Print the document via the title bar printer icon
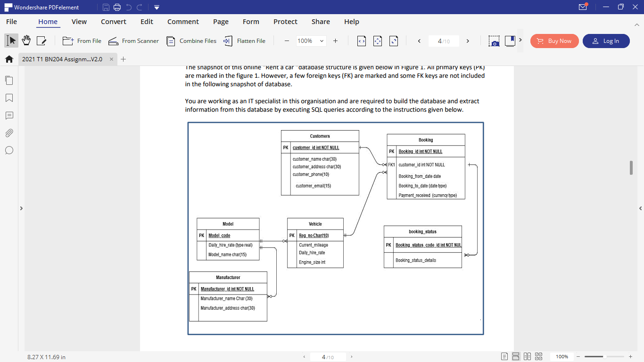 coord(117,8)
